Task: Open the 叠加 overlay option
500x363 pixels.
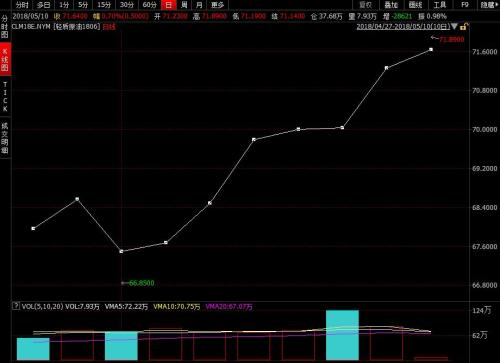Action: point(391,5)
